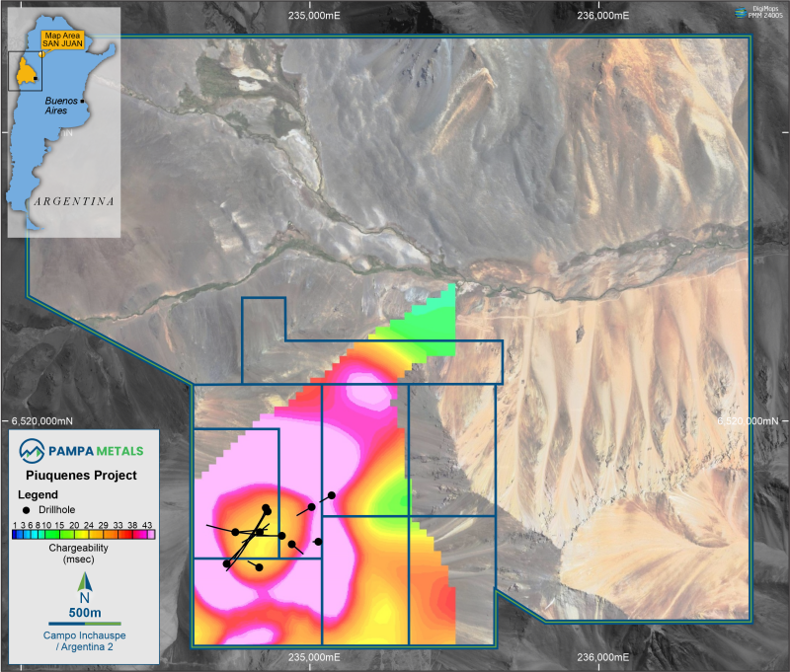Click the ARGENTINA label on inset map
Screen dimensions: 790x672
pyautogui.click(x=73, y=201)
